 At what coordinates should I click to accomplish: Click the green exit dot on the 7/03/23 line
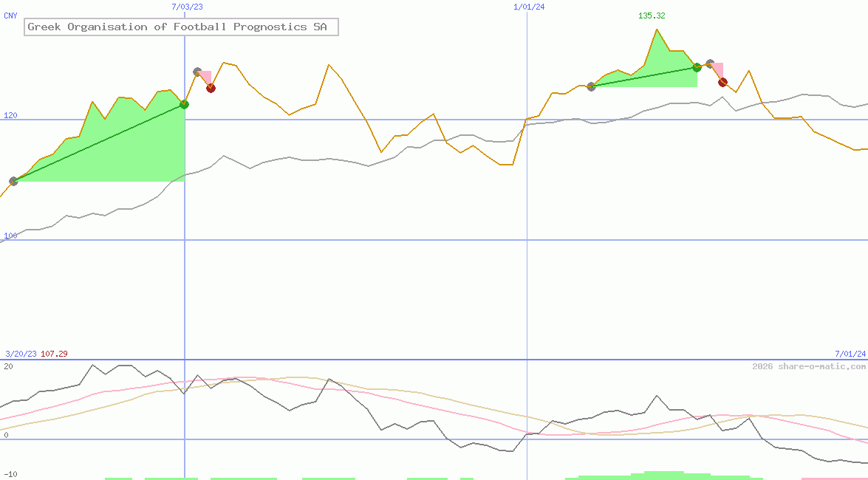(x=184, y=104)
